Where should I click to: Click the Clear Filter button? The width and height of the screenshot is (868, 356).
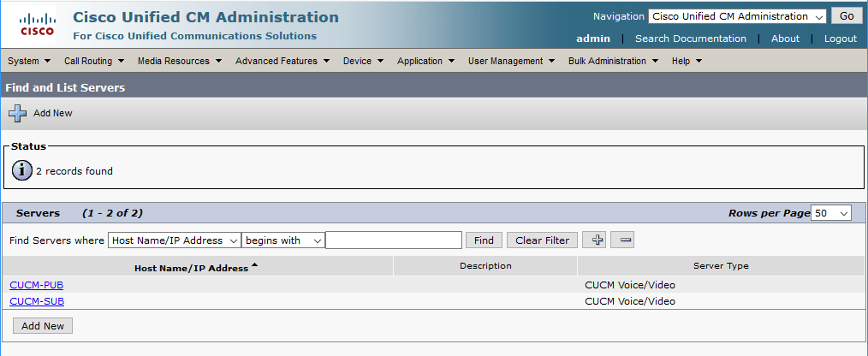(x=542, y=240)
